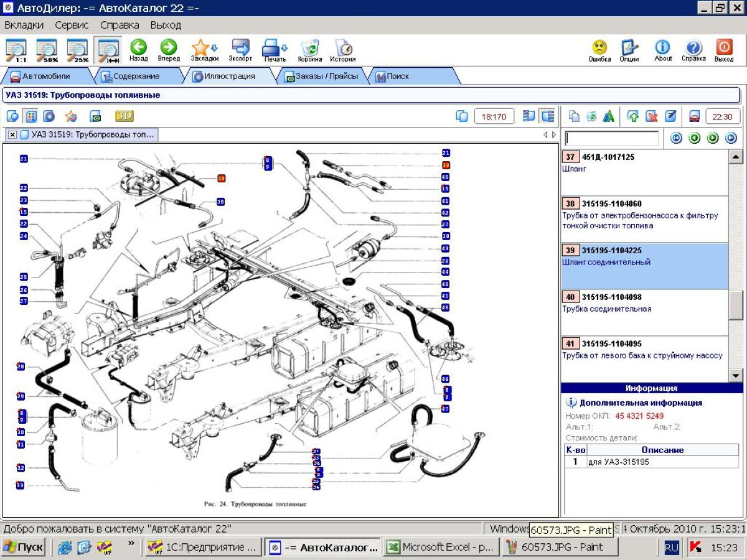Image resolution: width=747 pixels, height=560 pixels.
Task: Toggle the colored callout markers button
Action: click(x=31, y=116)
